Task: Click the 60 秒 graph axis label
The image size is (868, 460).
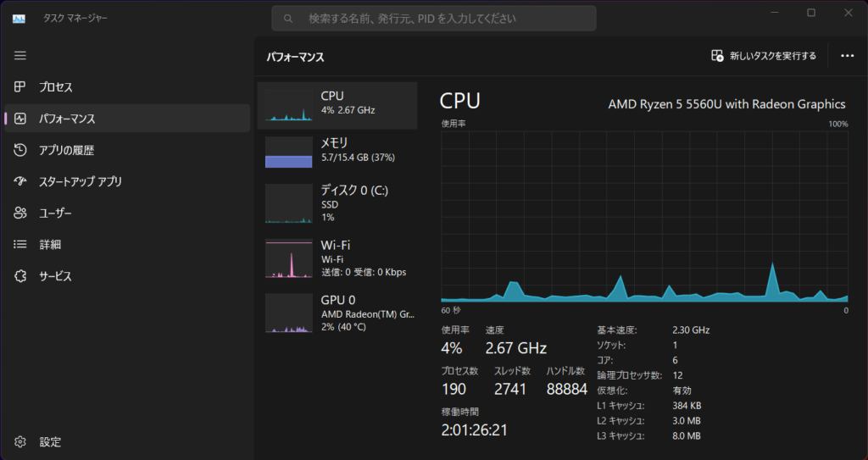Action: tap(451, 310)
